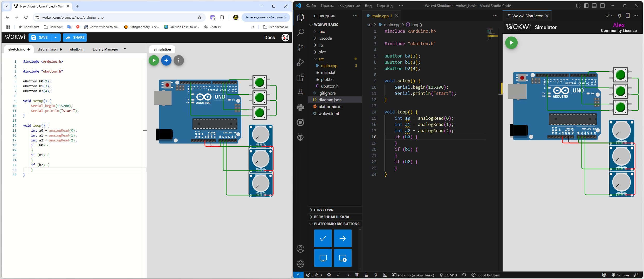Open the PlatformIO alien icon in the activity bar
This screenshot has width=644, height=279.
click(x=300, y=137)
